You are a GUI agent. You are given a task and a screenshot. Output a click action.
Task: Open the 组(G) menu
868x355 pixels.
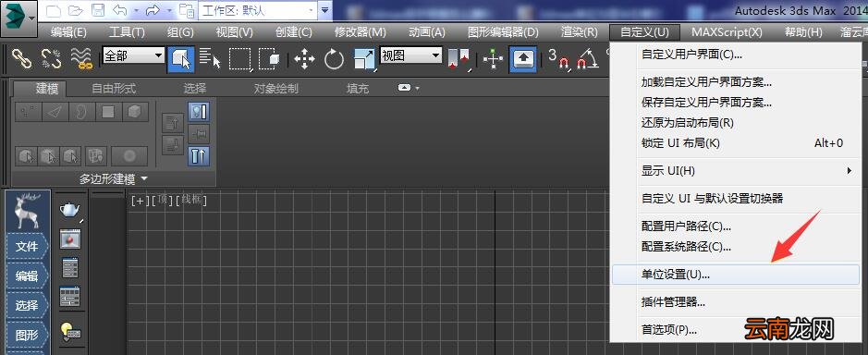tap(180, 32)
